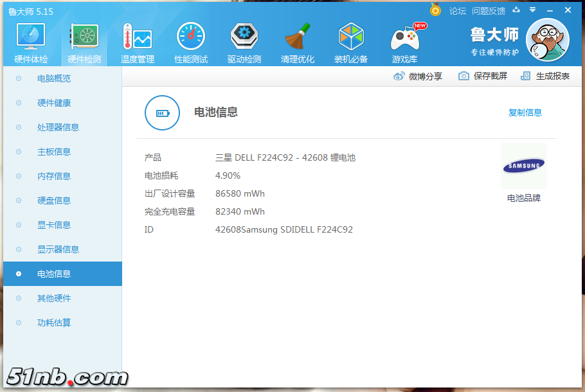The height and width of the screenshot is (392, 585).
Task: Share via 微博分享
Action: pyautogui.click(x=418, y=76)
